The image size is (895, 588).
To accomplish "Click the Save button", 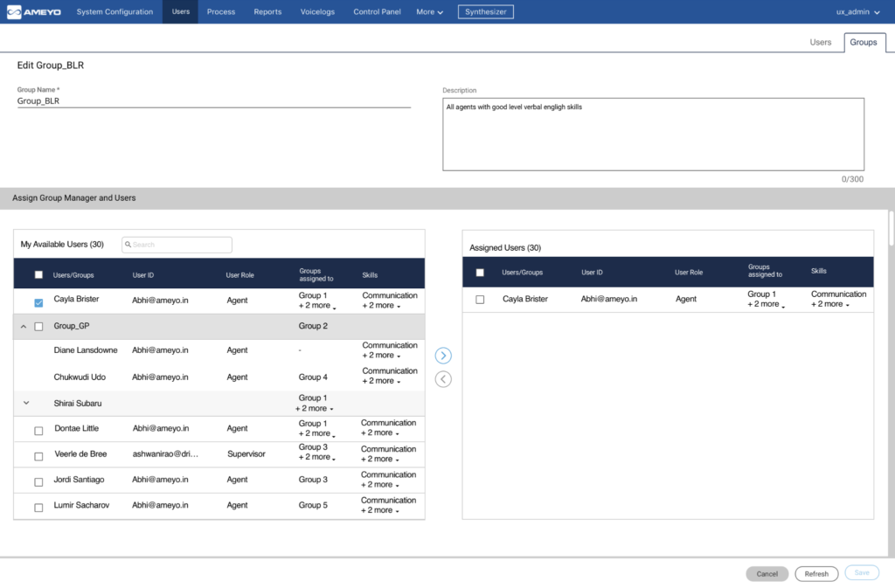I will 862,572.
